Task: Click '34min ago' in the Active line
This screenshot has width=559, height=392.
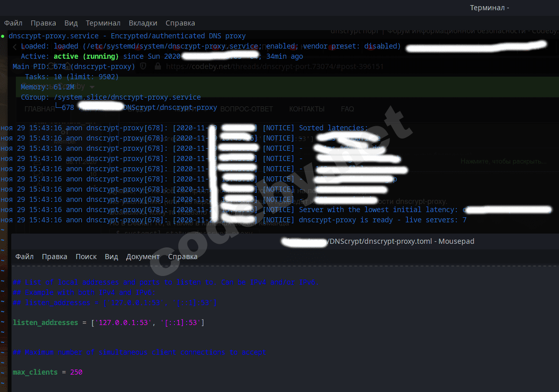Action: click(285, 56)
